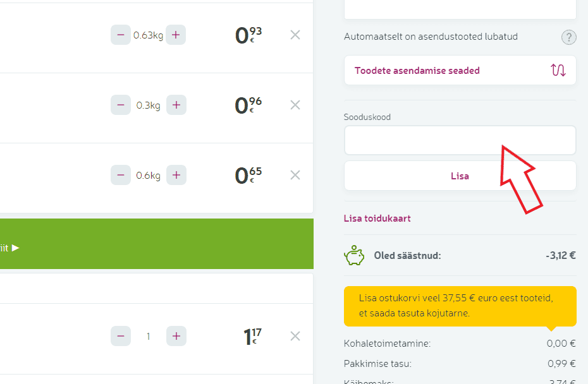
Task: Increase quantity of the 0.3kg item
Action: tap(176, 105)
